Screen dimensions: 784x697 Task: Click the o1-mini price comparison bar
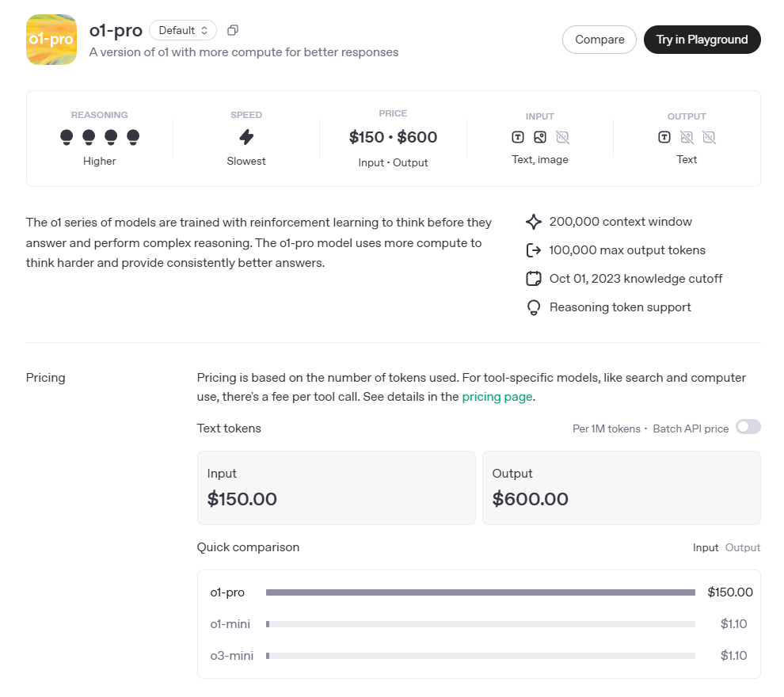[x=481, y=624]
